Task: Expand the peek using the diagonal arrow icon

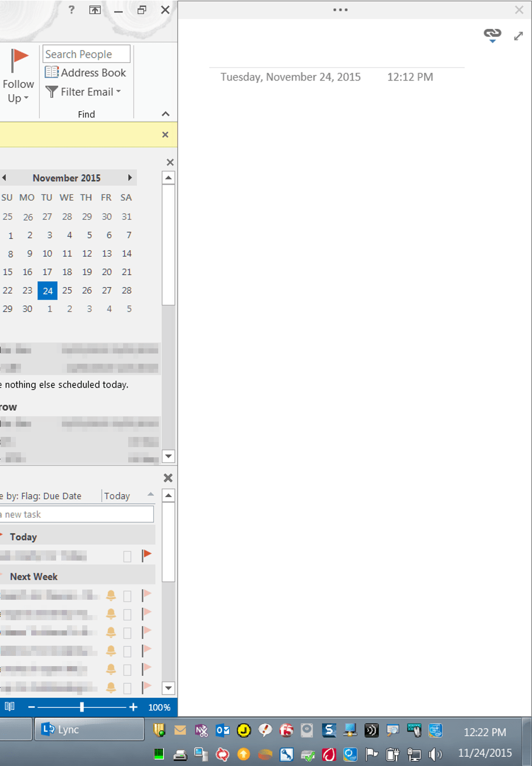Action: (x=518, y=36)
